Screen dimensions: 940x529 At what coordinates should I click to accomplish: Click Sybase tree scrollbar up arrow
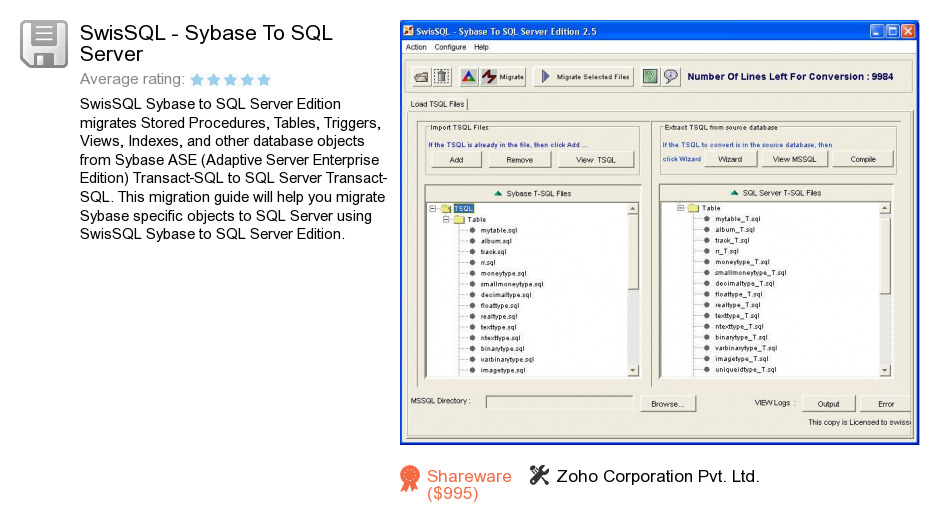[632, 209]
